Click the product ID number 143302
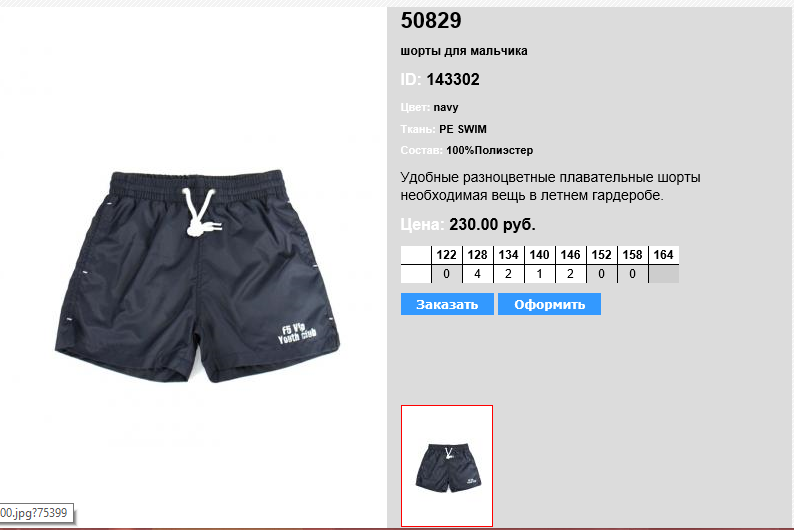 [x=453, y=79]
